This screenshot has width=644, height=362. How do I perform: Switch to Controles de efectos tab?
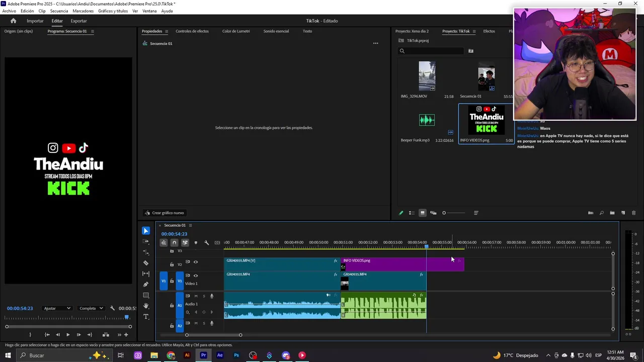pos(192,31)
